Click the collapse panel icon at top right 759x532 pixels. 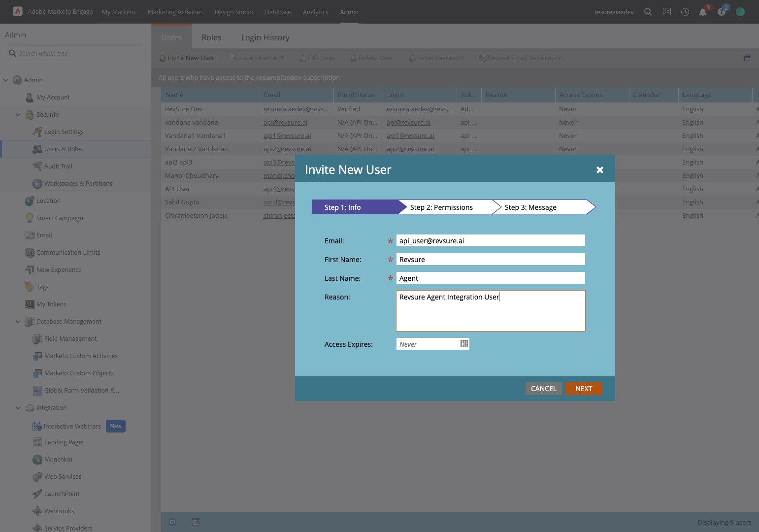point(747,58)
